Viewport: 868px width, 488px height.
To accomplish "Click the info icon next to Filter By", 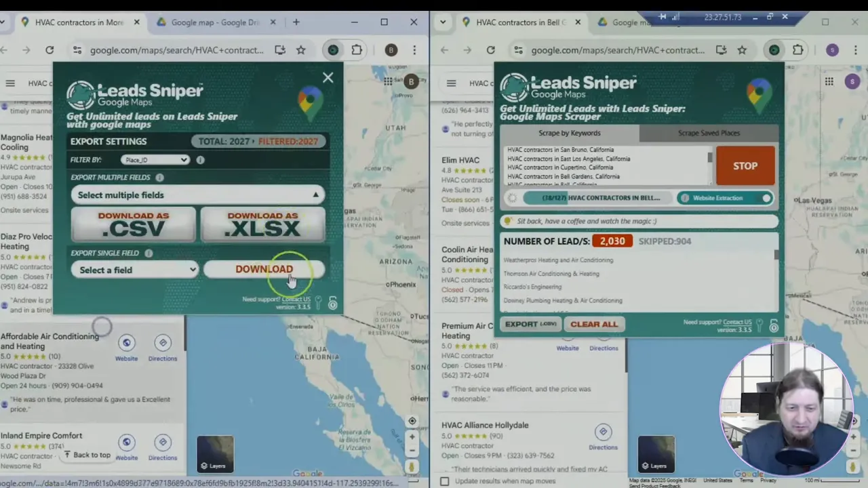I will [200, 160].
